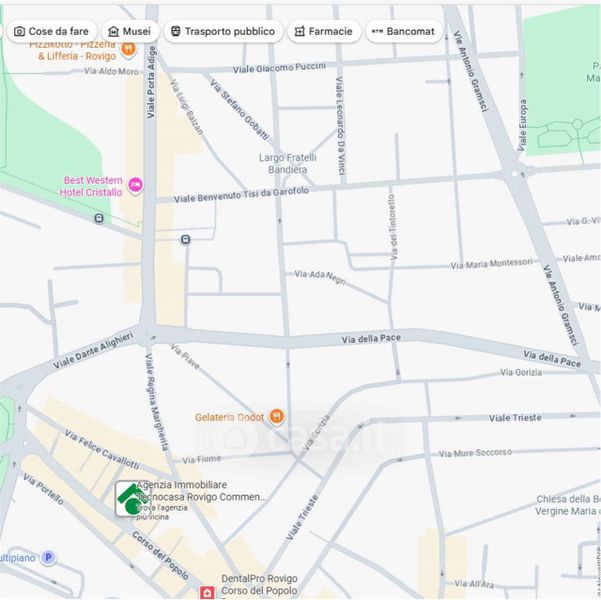This screenshot has width=601, height=600.
Task: Select the Trasporto pubblico chip
Action: (221, 31)
